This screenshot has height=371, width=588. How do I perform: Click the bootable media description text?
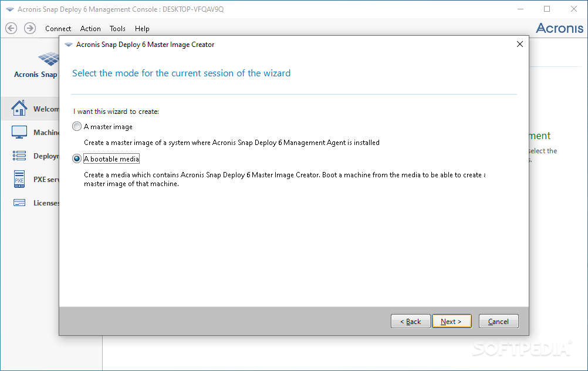coord(285,179)
